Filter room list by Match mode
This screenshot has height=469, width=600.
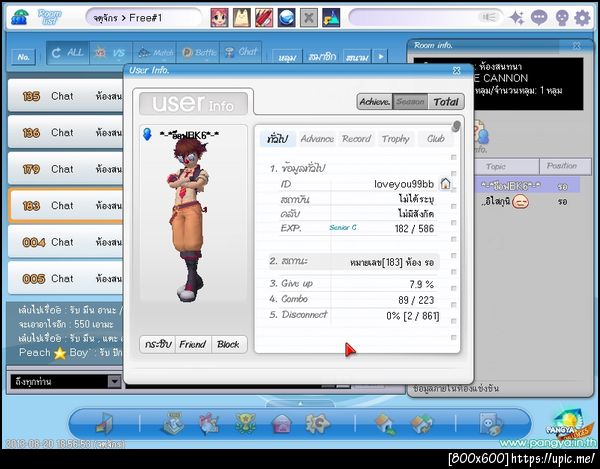[154, 52]
